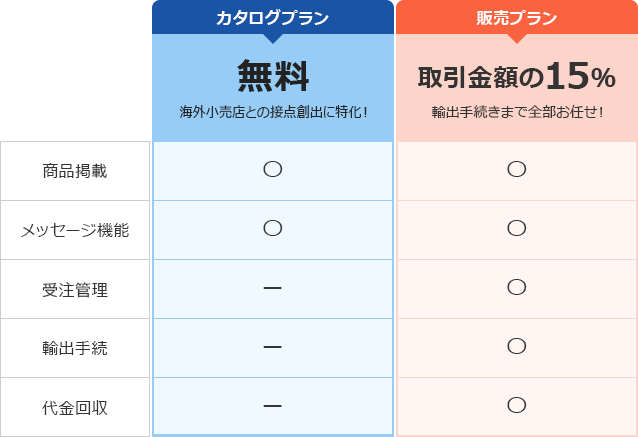
Task: Click the 受注管理 row label
Action: coord(75,289)
